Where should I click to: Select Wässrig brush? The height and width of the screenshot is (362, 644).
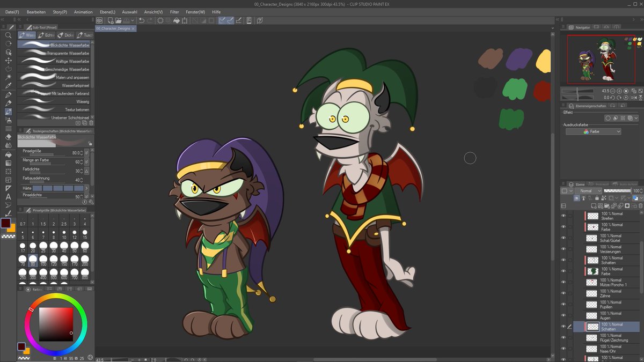tap(55, 101)
